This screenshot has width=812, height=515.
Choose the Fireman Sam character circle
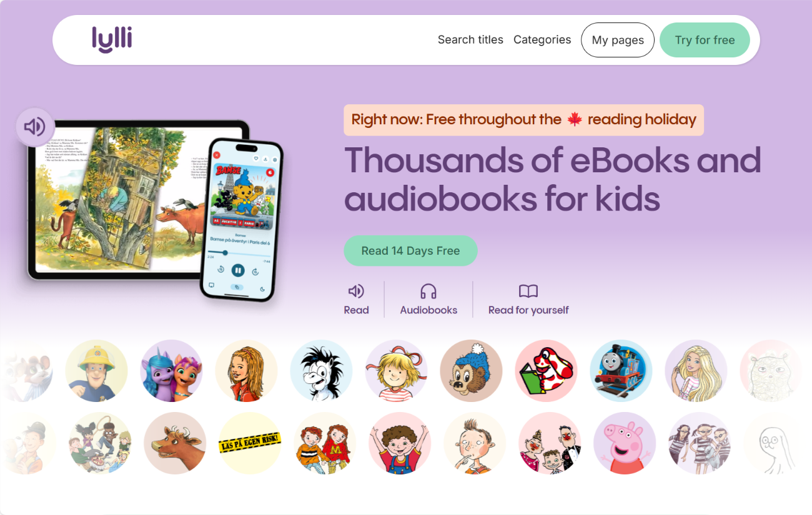[96, 371]
